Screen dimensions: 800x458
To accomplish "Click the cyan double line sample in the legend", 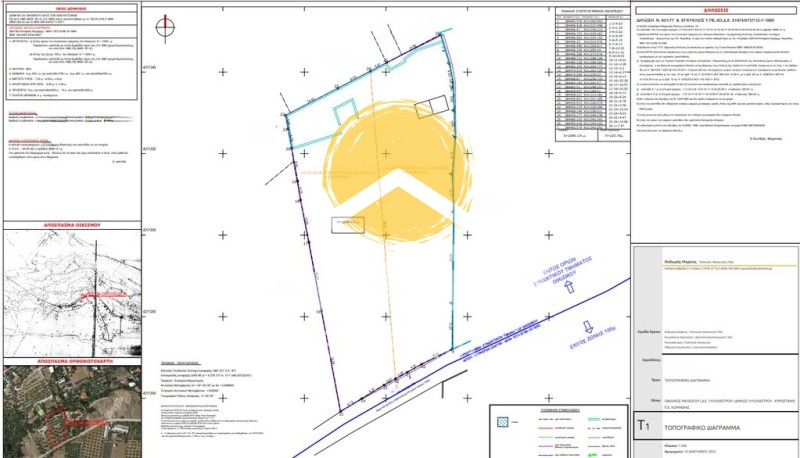I will click(594, 419).
